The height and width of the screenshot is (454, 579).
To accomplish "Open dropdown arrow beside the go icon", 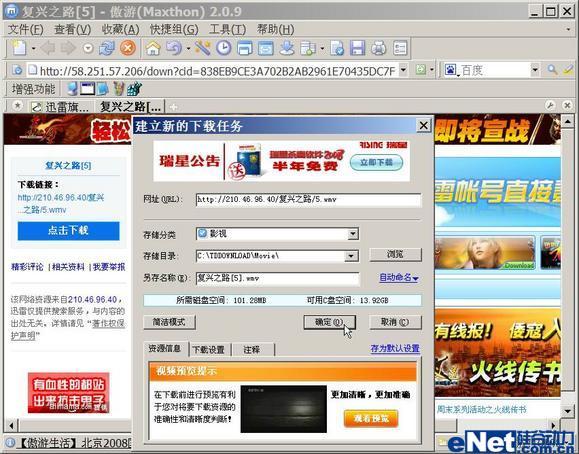I will [x=431, y=69].
